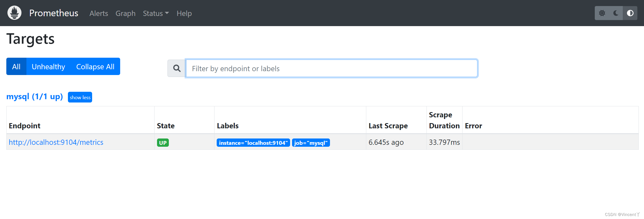Click the Prometheus flame logo icon
644x219 pixels.
click(x=15, y=13)
